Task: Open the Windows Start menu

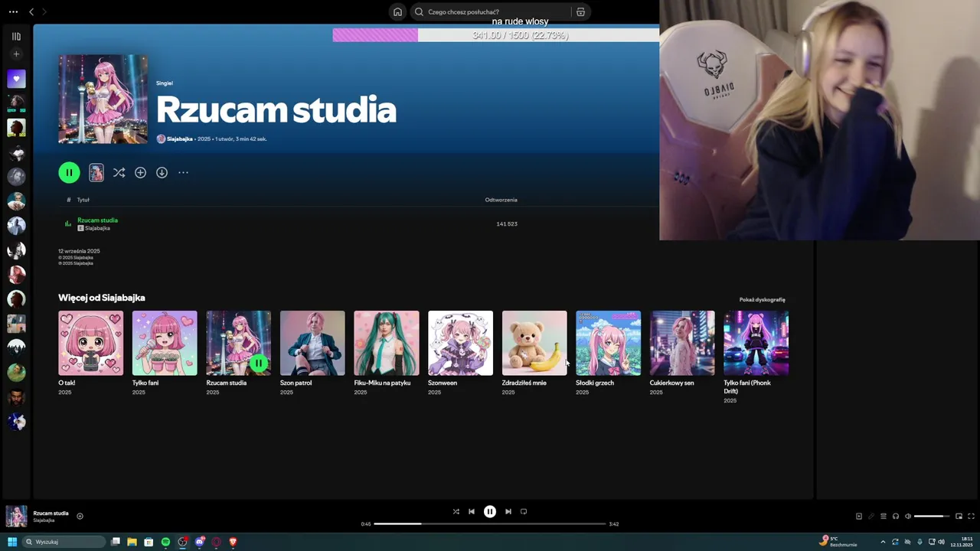Action: (12, 542)
